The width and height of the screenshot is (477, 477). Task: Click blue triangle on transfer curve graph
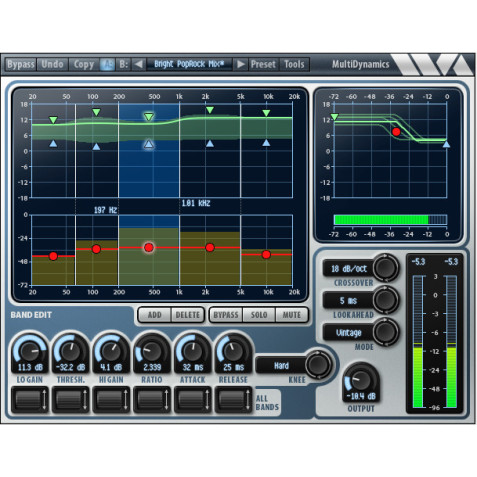[446, 144]
